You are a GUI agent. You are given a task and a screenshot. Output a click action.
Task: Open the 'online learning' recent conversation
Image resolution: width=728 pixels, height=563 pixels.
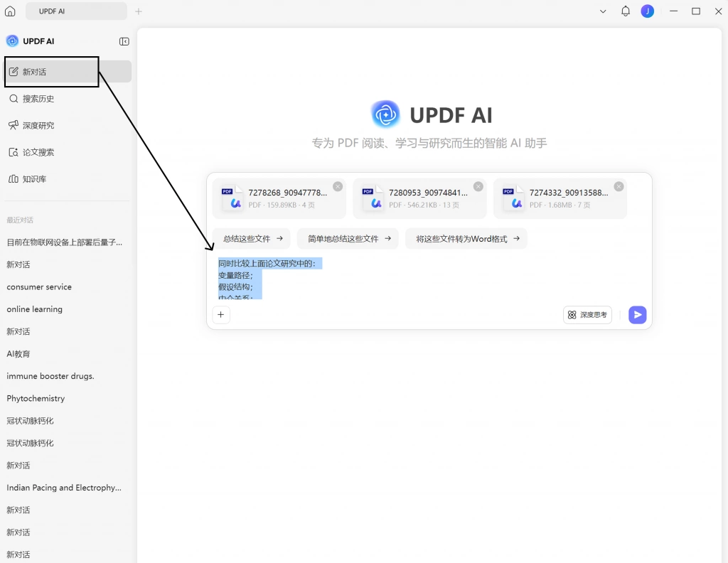tap(34, 309)
